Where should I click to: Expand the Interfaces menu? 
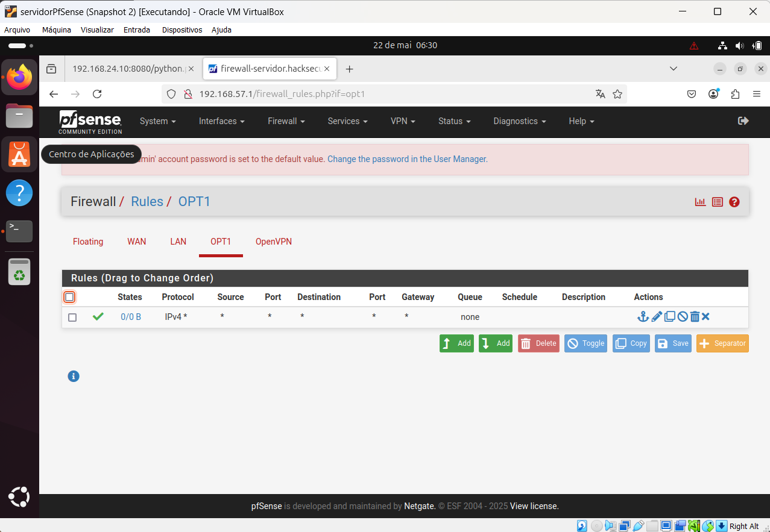(222, 121)
